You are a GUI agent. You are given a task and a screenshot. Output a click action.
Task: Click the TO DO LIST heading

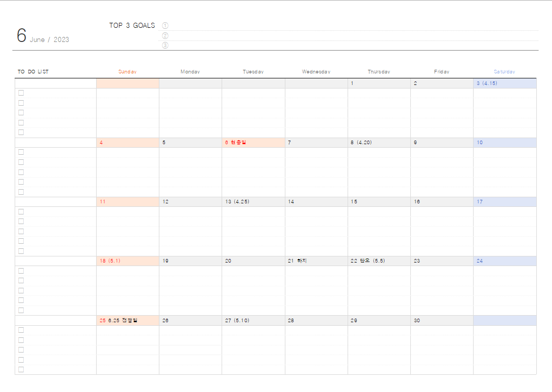33,71
